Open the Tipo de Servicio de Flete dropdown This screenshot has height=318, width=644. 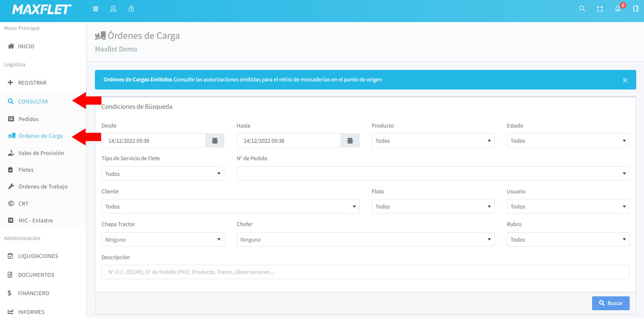coord(162,174)
